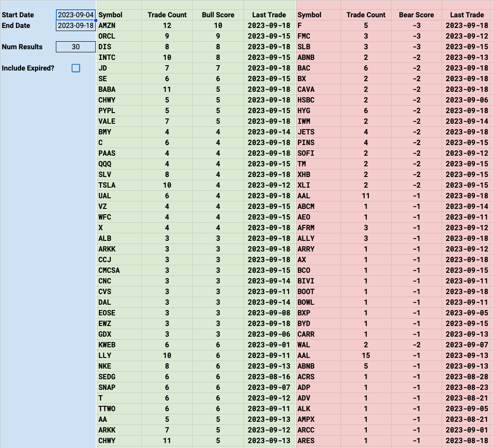Select AAL trade count cell 15

366,355
